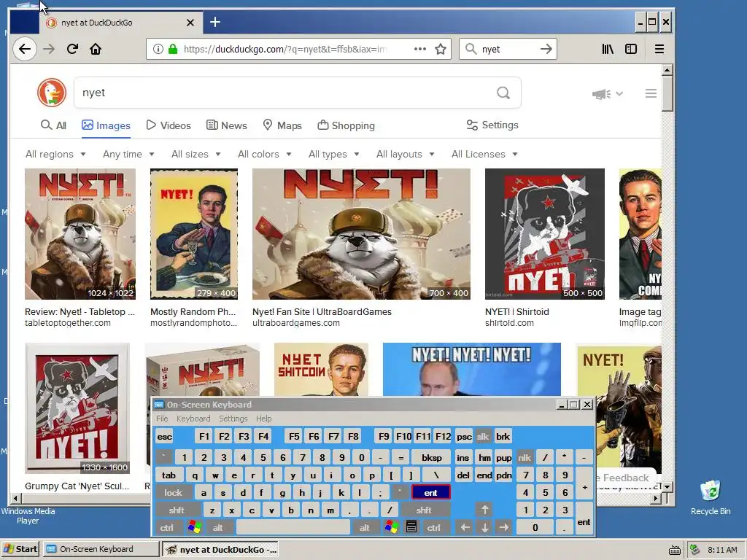Switch to the Maps tab
Viewport: 747px width, 560px height.
point(282,125)
